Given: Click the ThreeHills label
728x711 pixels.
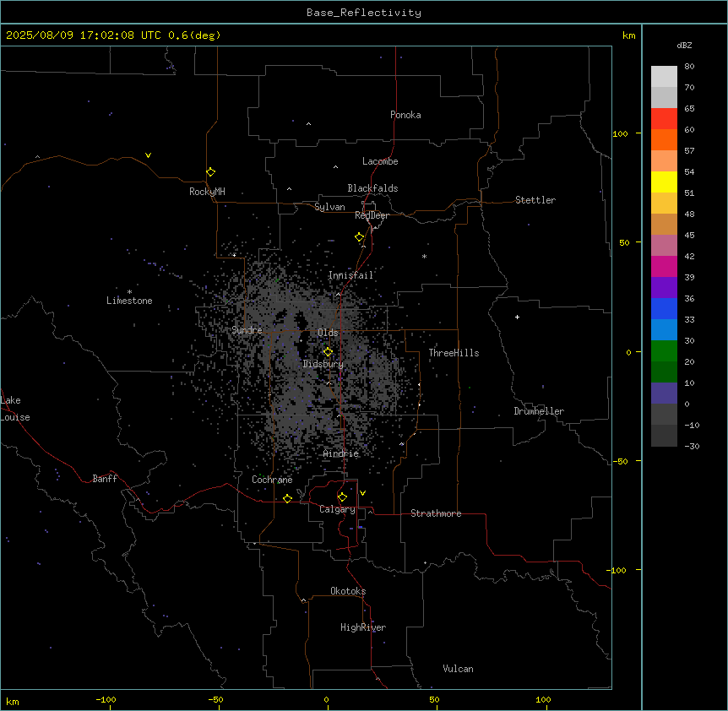Looking at the screenshot, I should tap(454, 353).
